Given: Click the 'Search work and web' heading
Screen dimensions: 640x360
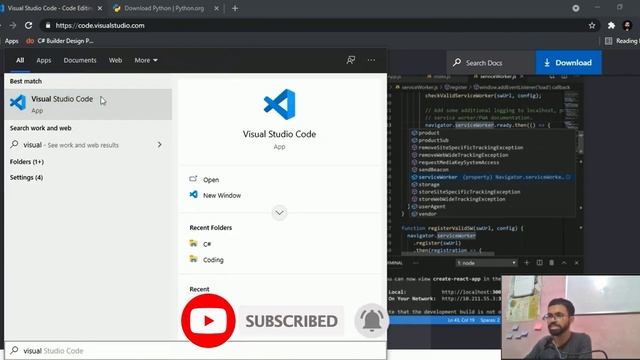Looking at the screenshot, I should point(40,128).
